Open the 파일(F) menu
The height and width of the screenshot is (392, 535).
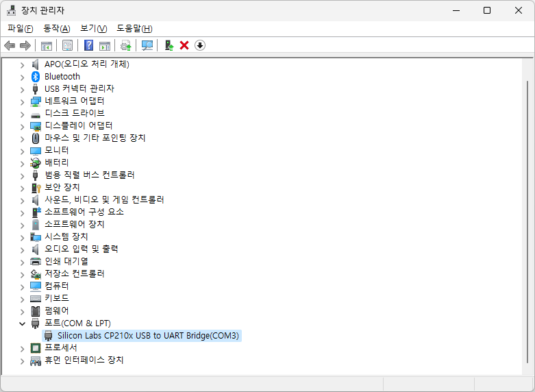click(21, 28)
